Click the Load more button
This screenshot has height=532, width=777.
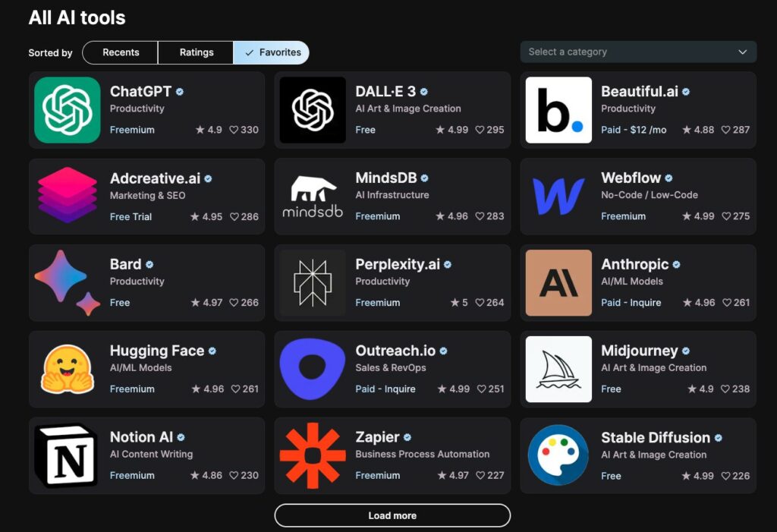pos(392,515)
